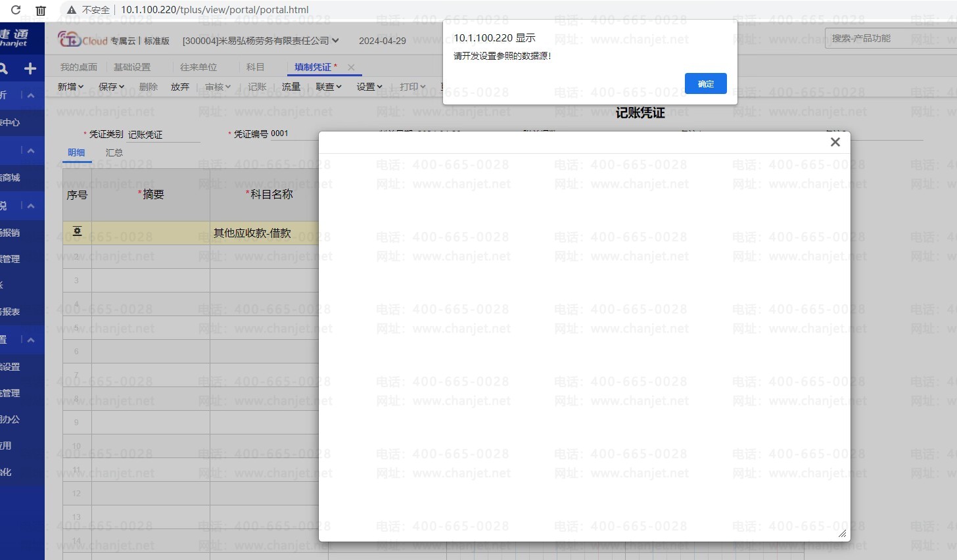Select the 汇总 sub-tab
Viewport: 957px width, 560px height.
114,152
